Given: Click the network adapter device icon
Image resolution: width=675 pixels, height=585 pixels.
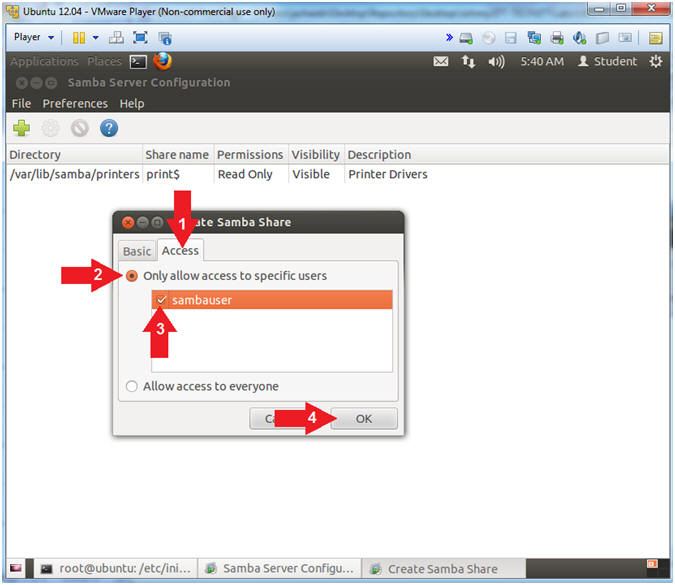Looking at the screenshot, I should coord(534,38).
